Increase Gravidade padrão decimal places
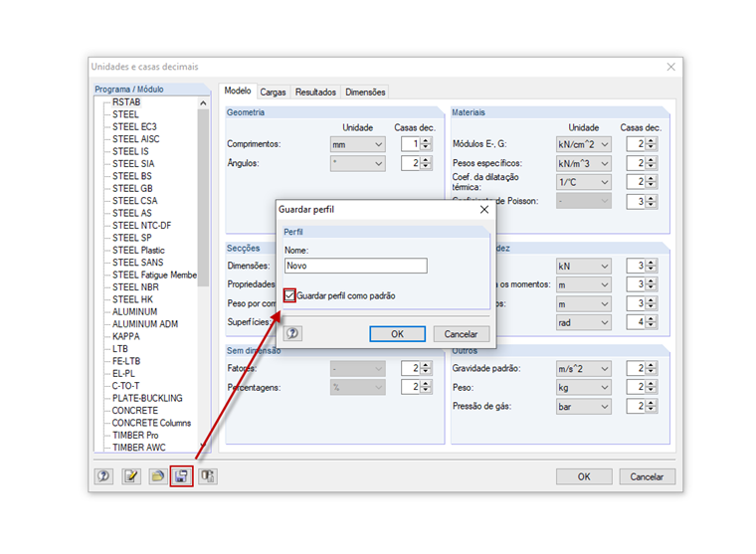 [x=651, y=365]
